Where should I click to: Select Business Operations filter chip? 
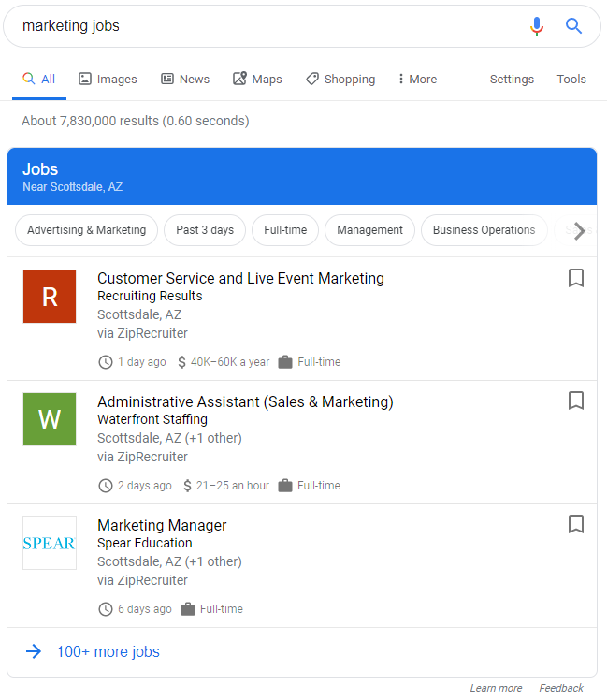[x=484, y=230]
